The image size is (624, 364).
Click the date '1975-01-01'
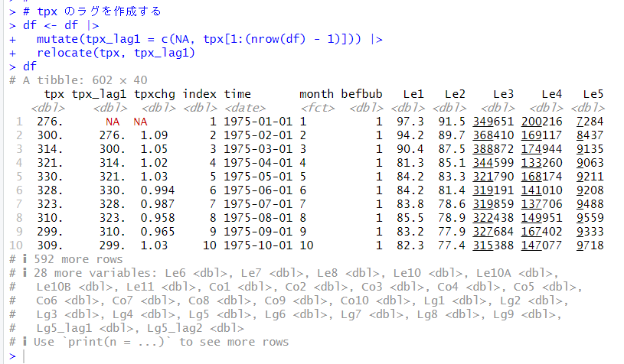pos(258,122)
